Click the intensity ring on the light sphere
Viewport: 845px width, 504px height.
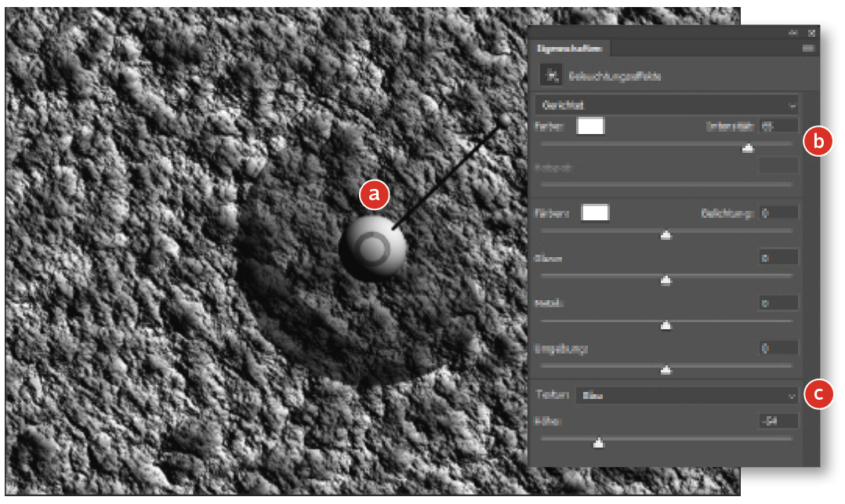[373, 248]
